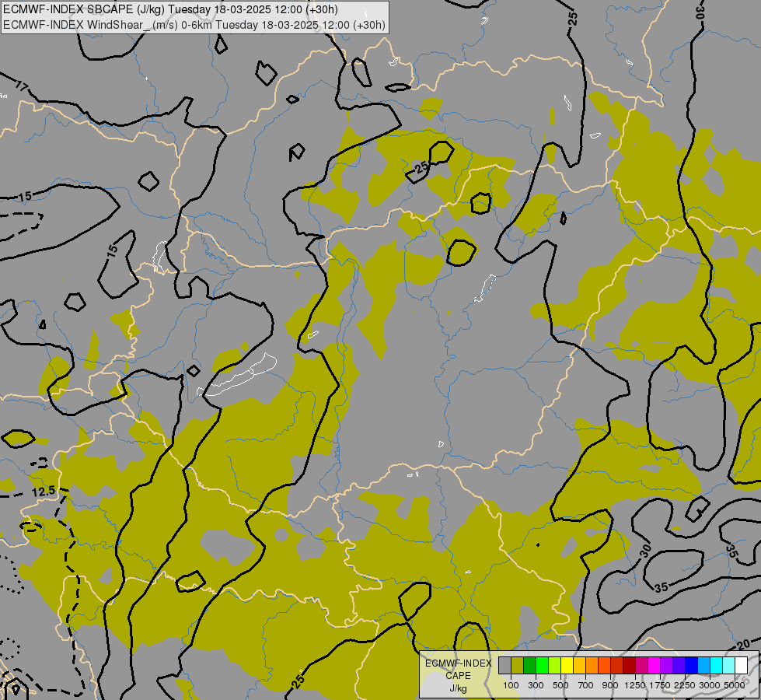The image size is (761, 700).
Task: Click the ECMWF-INDEX label inside the legend
Action: click(x=458, y=663)
